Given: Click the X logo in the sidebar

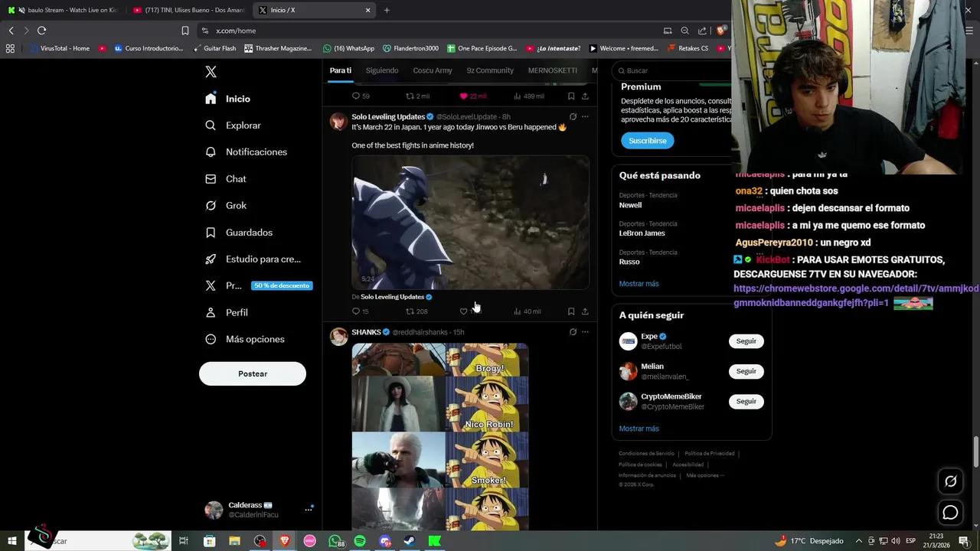Looking at the screenshot, I should click(x=211, y=72).
